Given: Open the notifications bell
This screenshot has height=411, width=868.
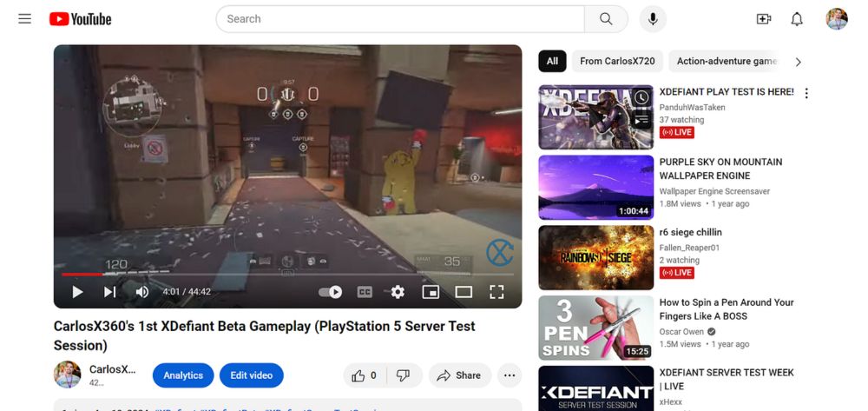Looking at the screenshot, I should (x=797, y=19).
